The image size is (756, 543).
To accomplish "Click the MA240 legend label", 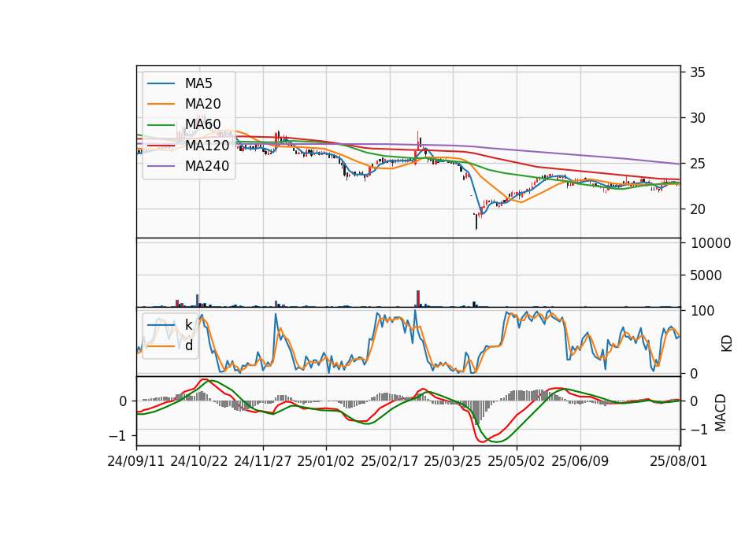I will click(x=207, y=166).
